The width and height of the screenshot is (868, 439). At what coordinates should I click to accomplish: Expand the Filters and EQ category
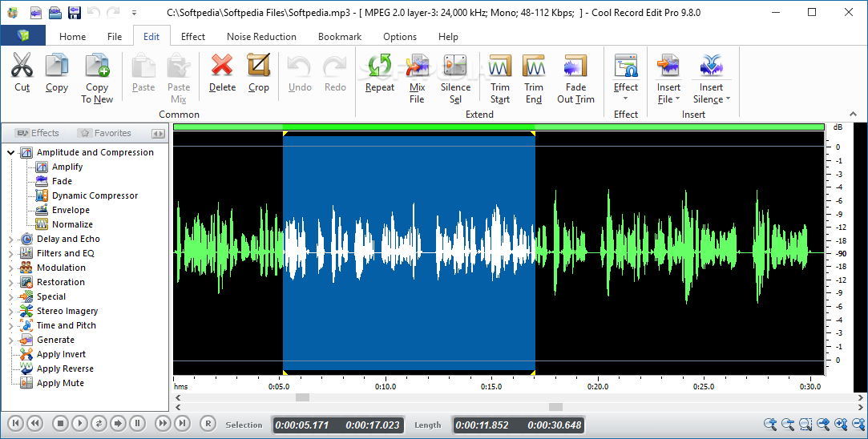coord(10,253)
